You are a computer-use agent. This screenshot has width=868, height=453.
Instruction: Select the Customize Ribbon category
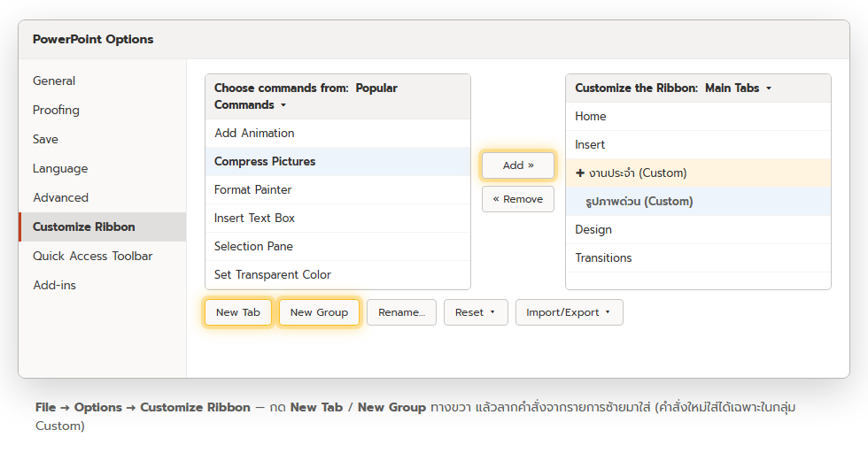pyautogui.click(x=103, y=226)
